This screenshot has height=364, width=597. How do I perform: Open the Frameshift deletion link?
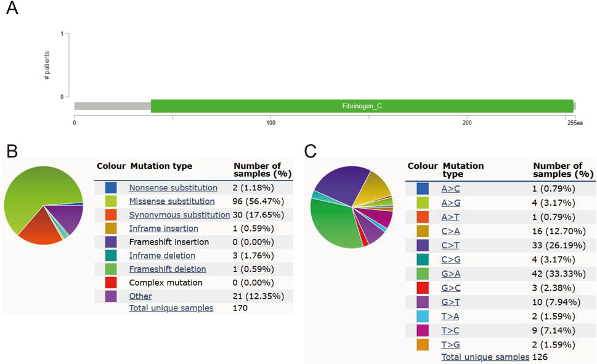[x=168, y=269]
